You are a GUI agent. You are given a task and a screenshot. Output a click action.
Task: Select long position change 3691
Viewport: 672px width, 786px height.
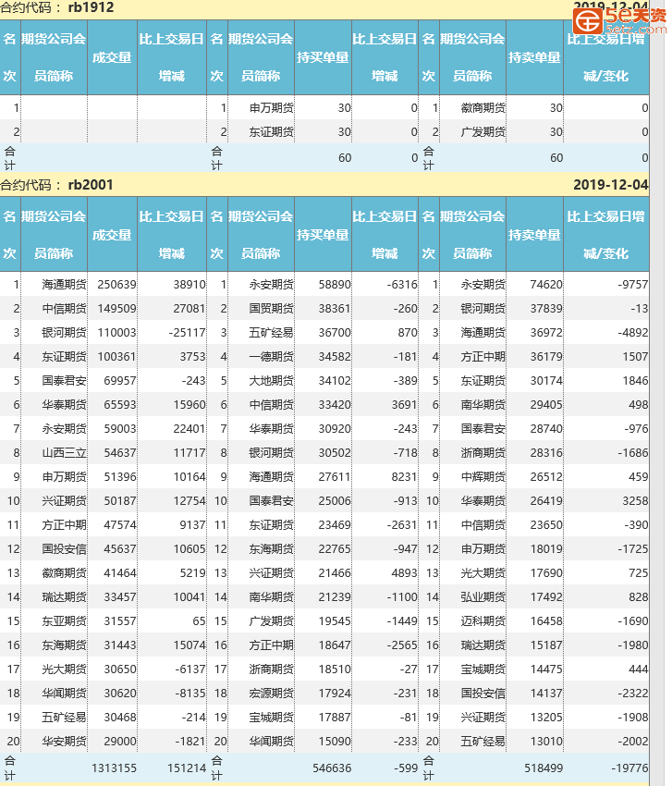pos(405,405)
